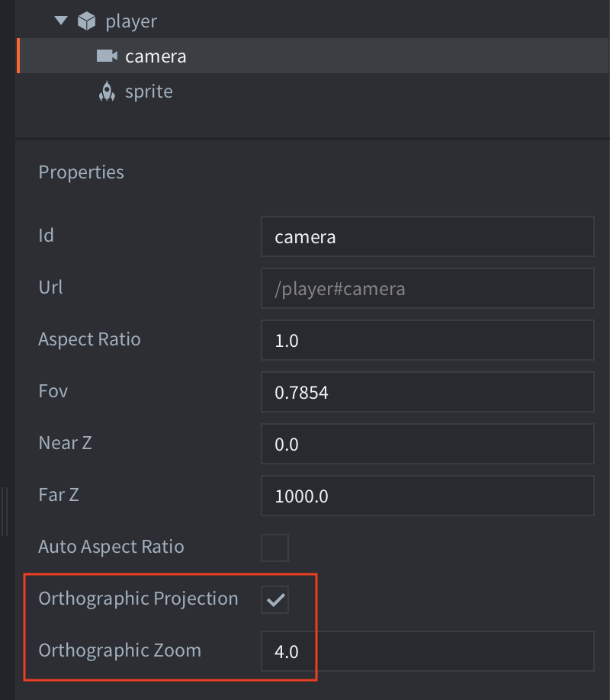The width and height of the screenshot is (610, 700).
Task: Click the player game object cube icon
Action: pyautogui.click(x=86, y=21)
